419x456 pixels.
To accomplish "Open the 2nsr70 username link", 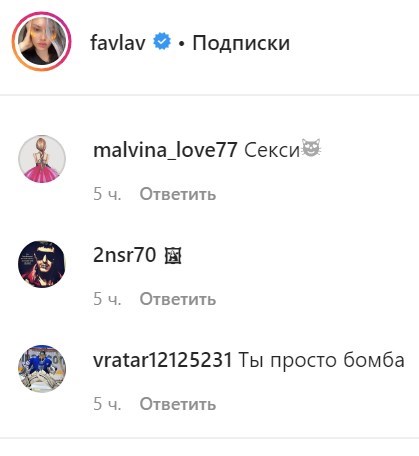I will [x=125, y=255].
